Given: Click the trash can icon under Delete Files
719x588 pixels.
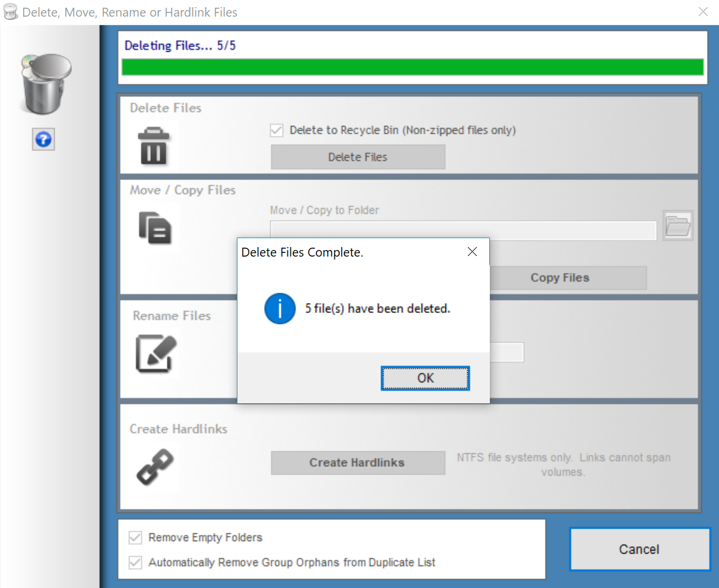Looking at the screenshot, I should (x=154, y=146).
